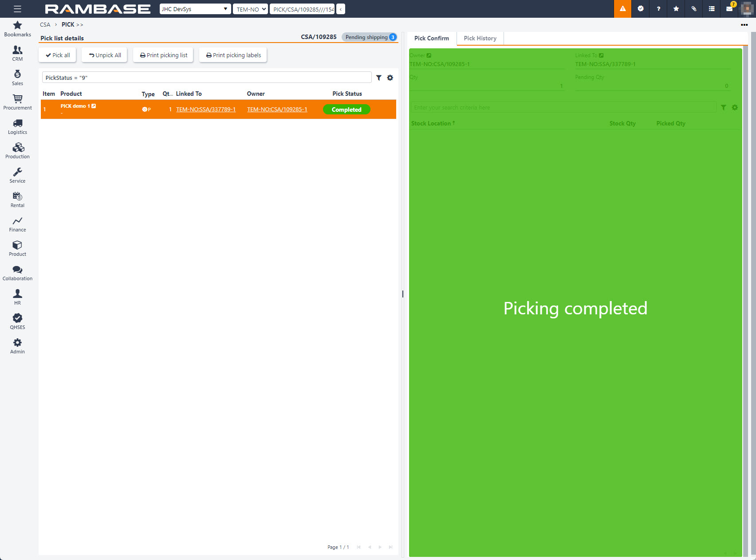Open the Production module
Screen dimensions: 756x560
(x=17, y=150)
